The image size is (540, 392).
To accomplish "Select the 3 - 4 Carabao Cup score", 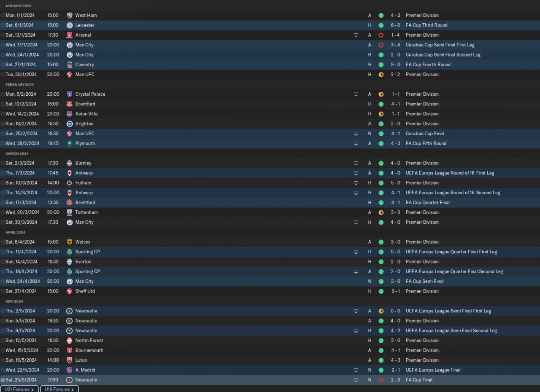I will tap(395, 45).
